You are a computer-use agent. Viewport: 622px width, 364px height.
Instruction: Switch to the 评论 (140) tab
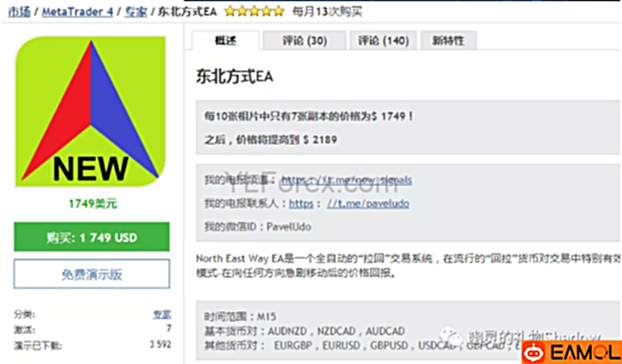point(384,40)
